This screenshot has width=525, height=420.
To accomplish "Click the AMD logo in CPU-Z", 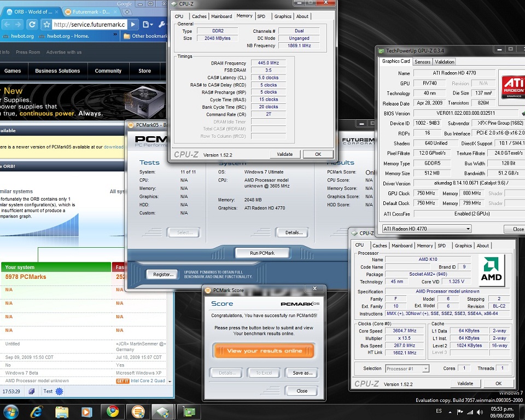I will [x=491, y=270].
